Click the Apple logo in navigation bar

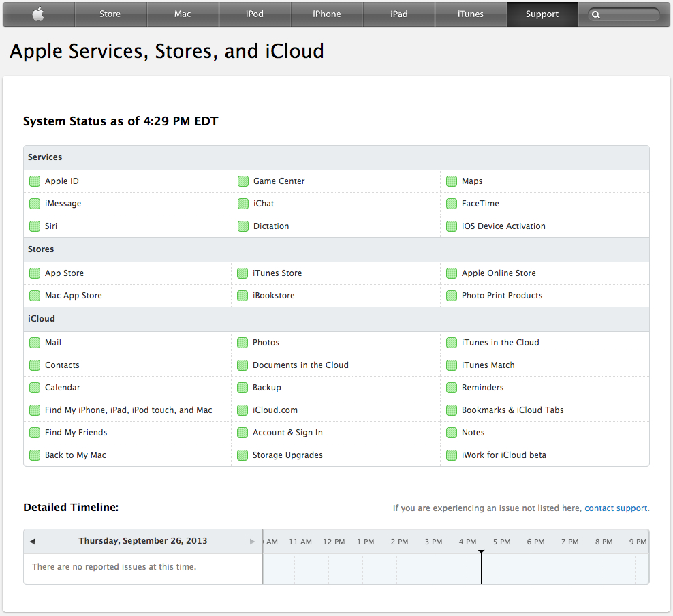[38, 14]
